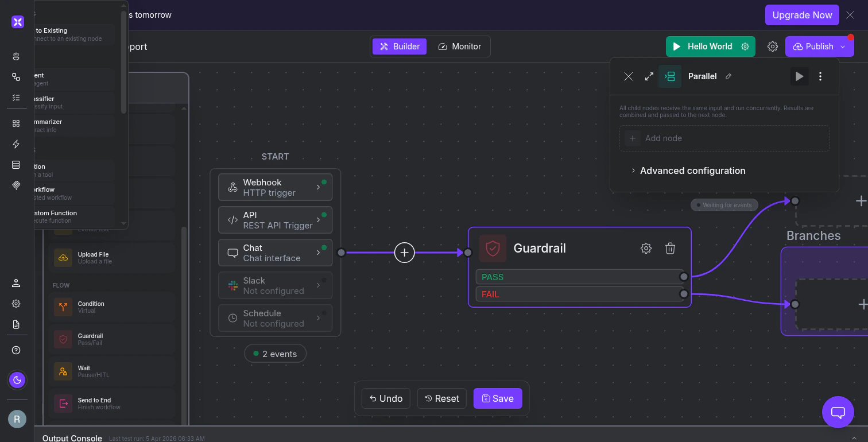Open the three-dot menu on the Parallel panel
The image size is (868, 442).
pyautogui.click(x=820, y=76)
